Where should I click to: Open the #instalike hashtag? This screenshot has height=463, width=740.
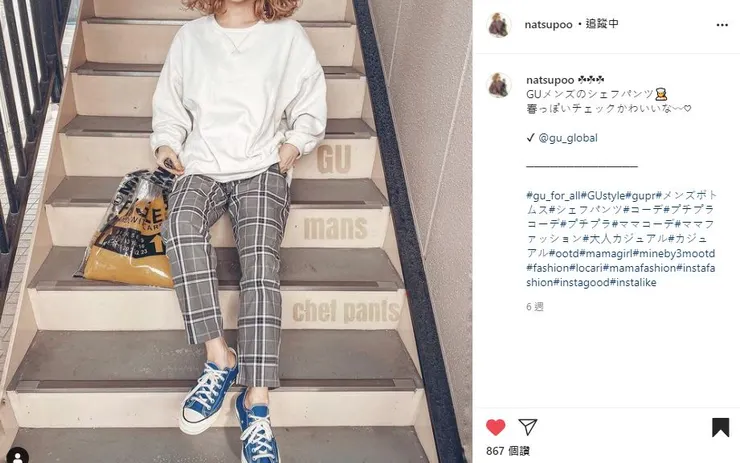coord(633,283)
